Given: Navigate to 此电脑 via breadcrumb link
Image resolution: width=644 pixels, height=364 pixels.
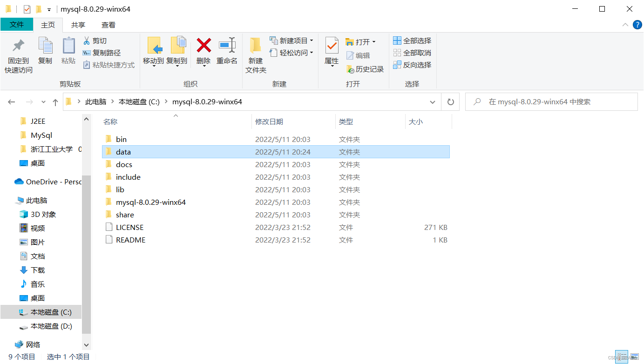Looking at the screenshot, I should 96,101.
